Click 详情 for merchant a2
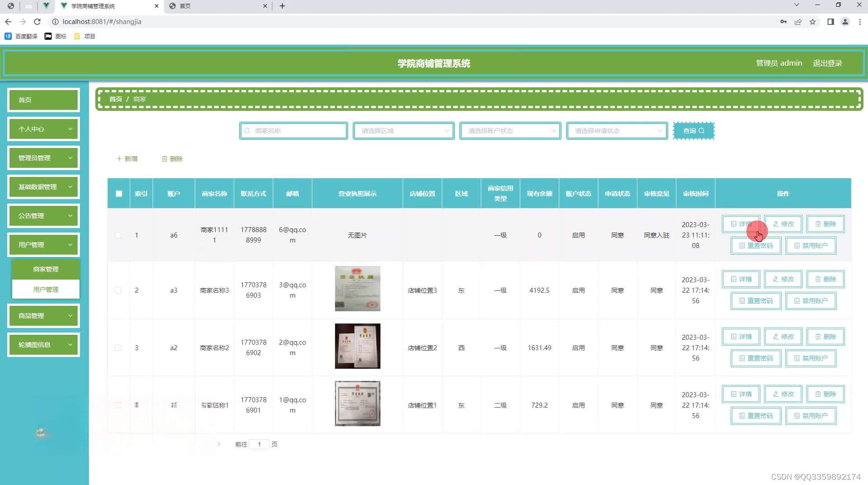This screenshot has width=868, height=485. (x=741, y=337)
